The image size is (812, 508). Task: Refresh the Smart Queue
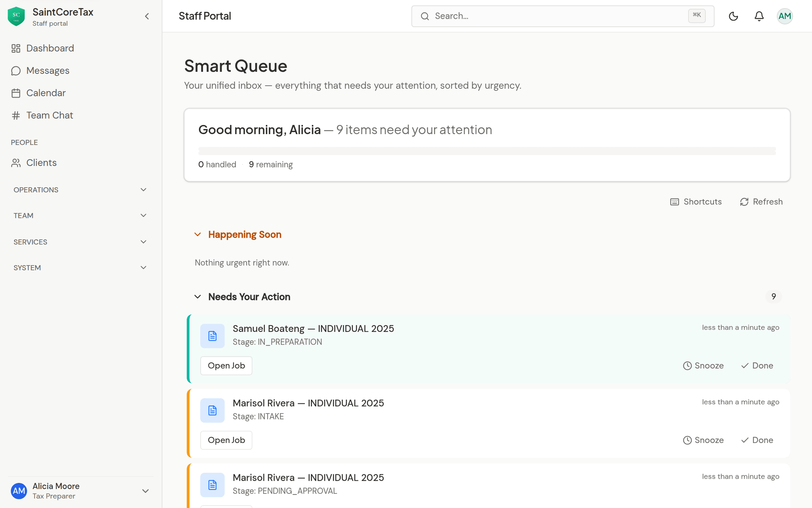pos(761,202)
